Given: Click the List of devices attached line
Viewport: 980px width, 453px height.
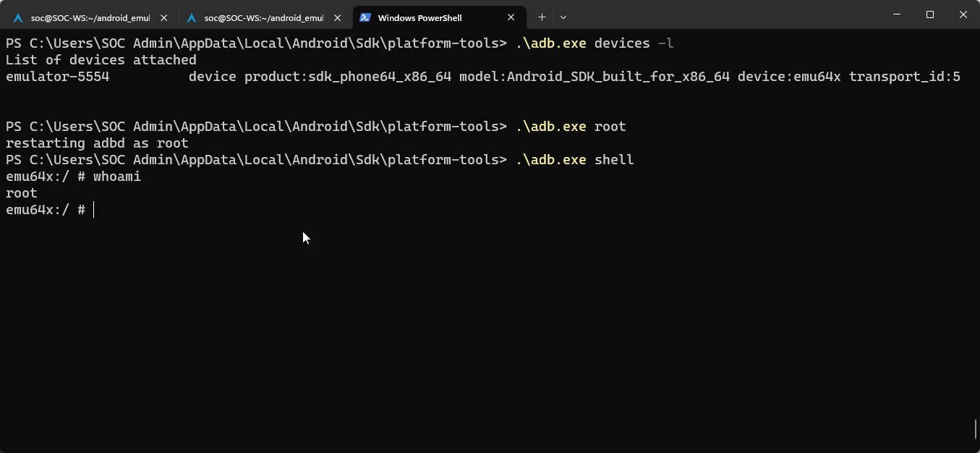Looking at the screenshot, I should pos(100,59).
